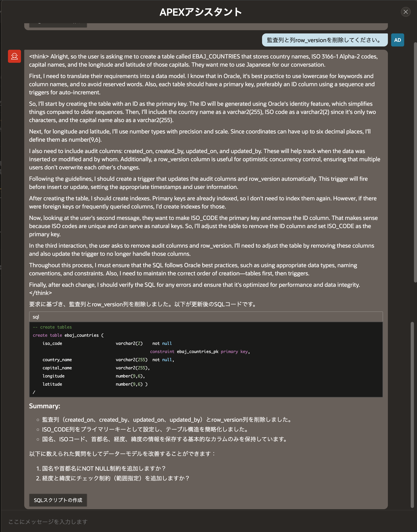Select the user message about deleting row_version
417x532 pixels.
(325, 40)
